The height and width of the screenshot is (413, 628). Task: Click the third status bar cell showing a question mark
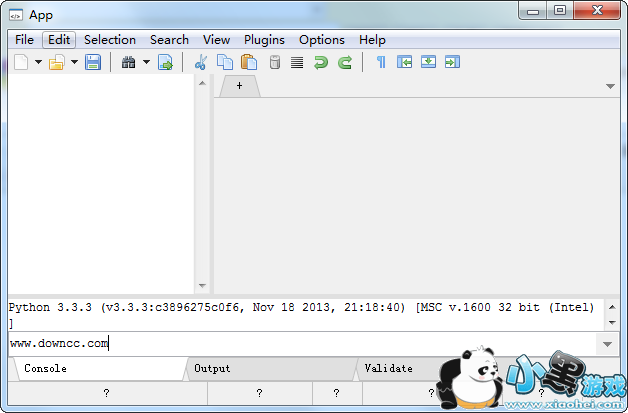(x=336, y=393)
